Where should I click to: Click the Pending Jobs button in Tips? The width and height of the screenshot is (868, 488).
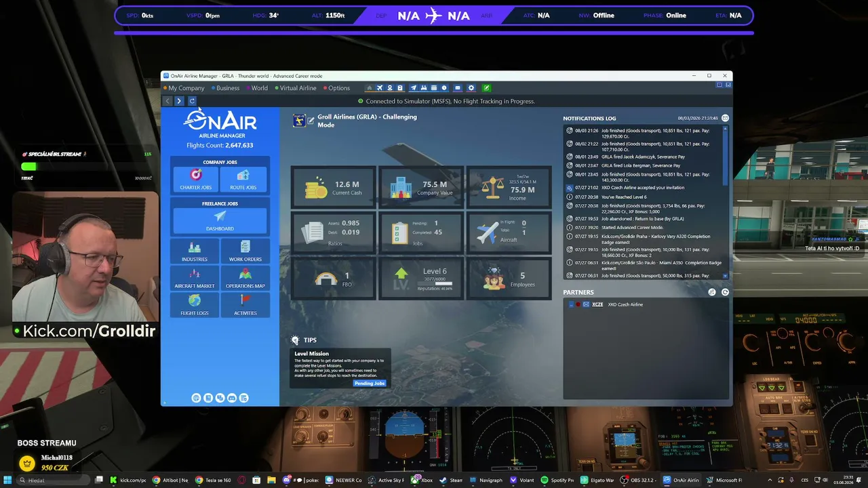370,384
